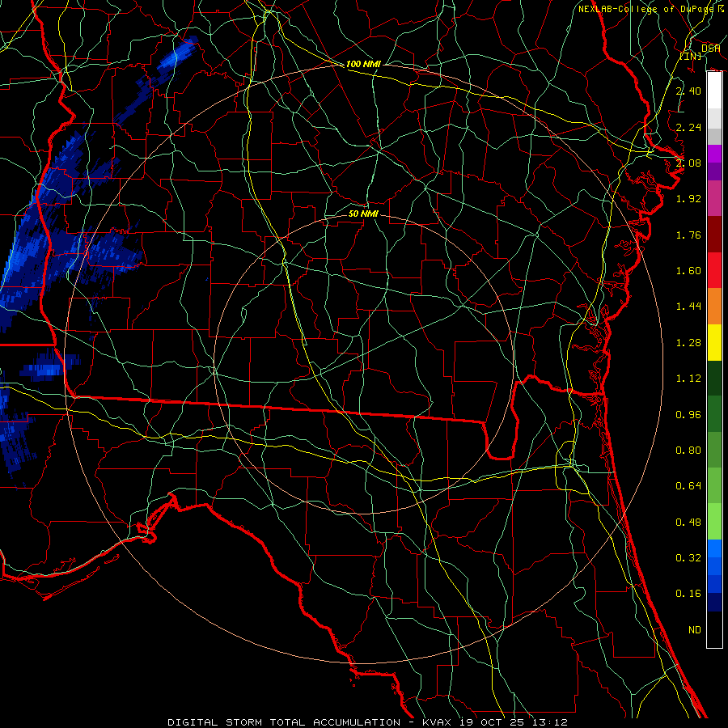Viewport: 728px width, 728px height.
Task: Click the 1.76 legend value
Action: [688, 235]
